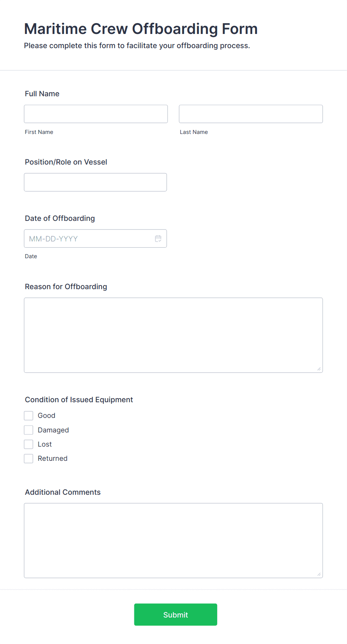Check the Returned equipment condition box
Viewport: 347px width, 644px height.
point(28,458)
